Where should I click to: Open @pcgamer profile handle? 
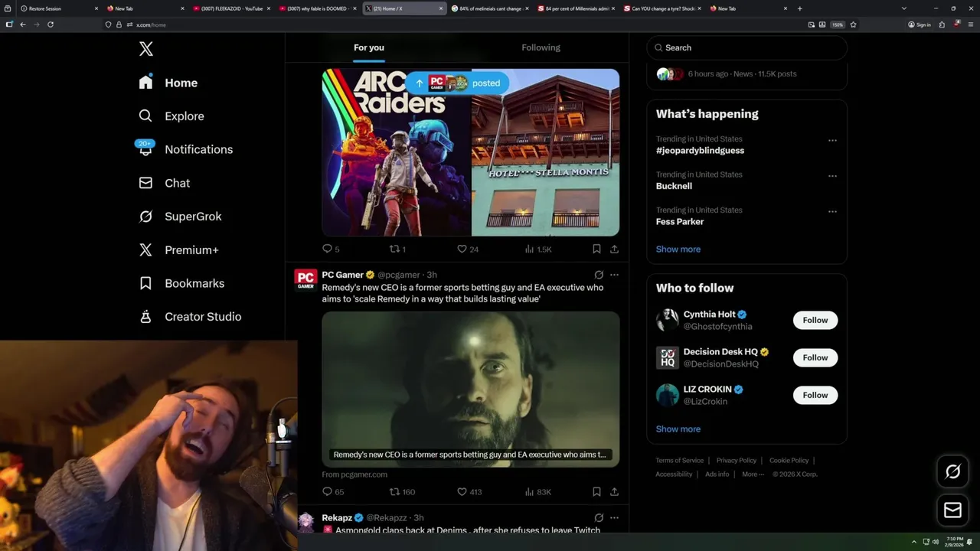(x=399, y=275)
